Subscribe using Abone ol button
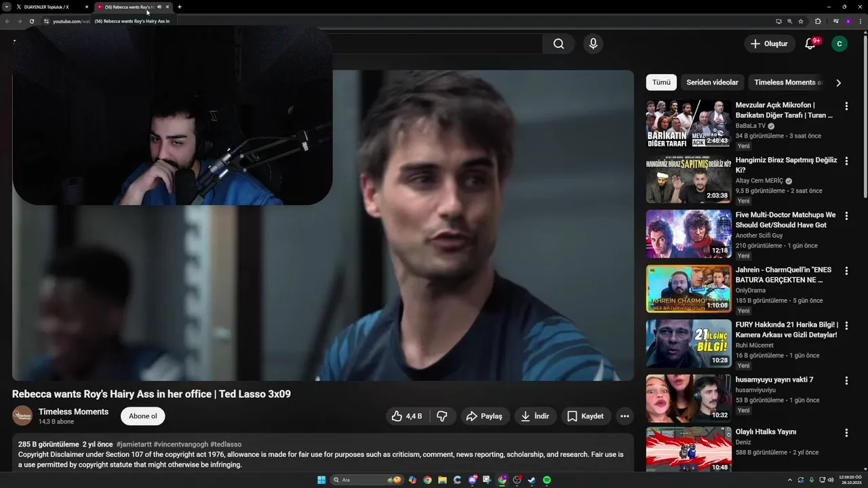Image resolution: width=868 pixels, height=488 pixels. [143, 416]
